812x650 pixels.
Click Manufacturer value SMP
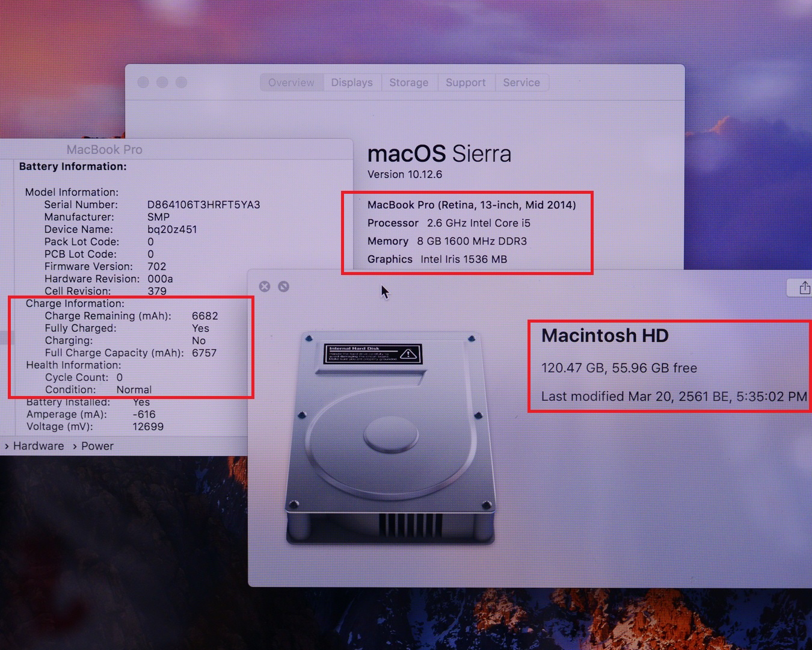[x=159, y=217]
